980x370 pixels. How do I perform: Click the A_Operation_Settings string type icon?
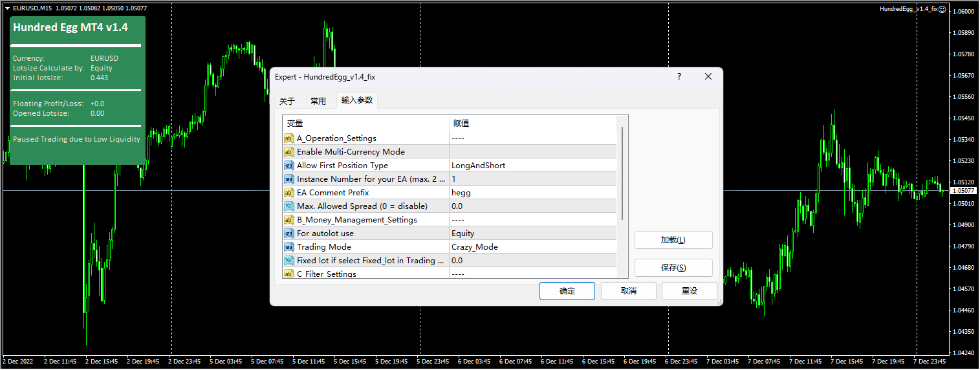point(289,138)
